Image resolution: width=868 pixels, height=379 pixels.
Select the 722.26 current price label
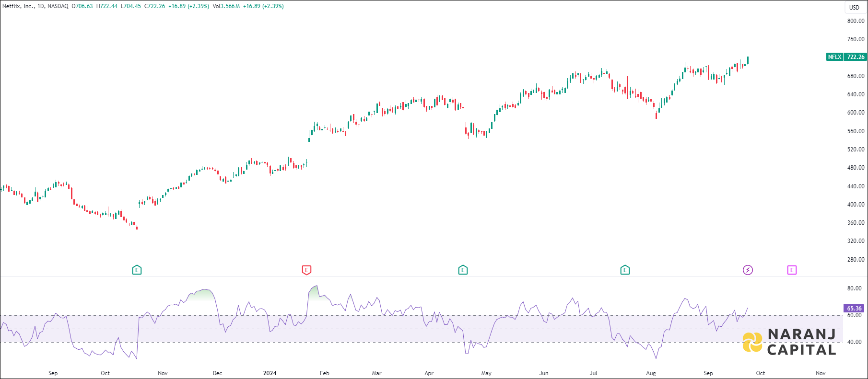(x=856, y=57)
